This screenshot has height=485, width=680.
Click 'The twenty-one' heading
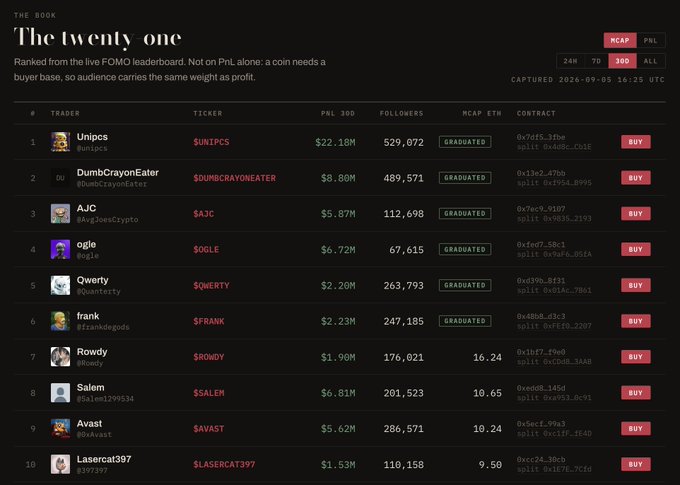98,38
